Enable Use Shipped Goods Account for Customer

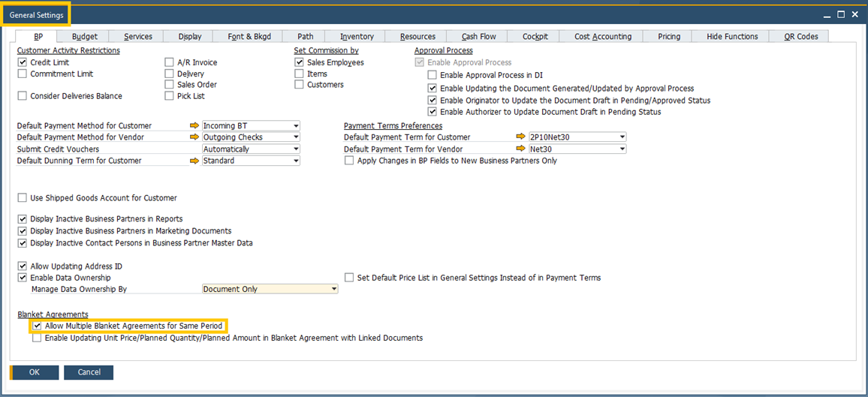point(23,198)
